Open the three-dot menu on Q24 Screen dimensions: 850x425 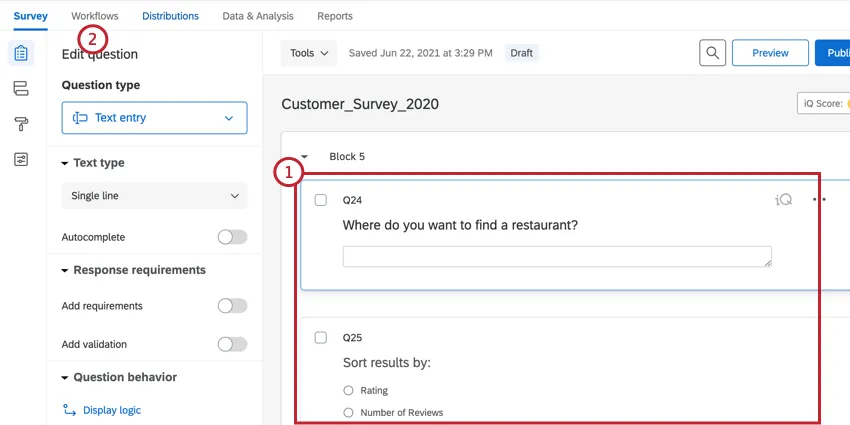click(x=819, y=200)
